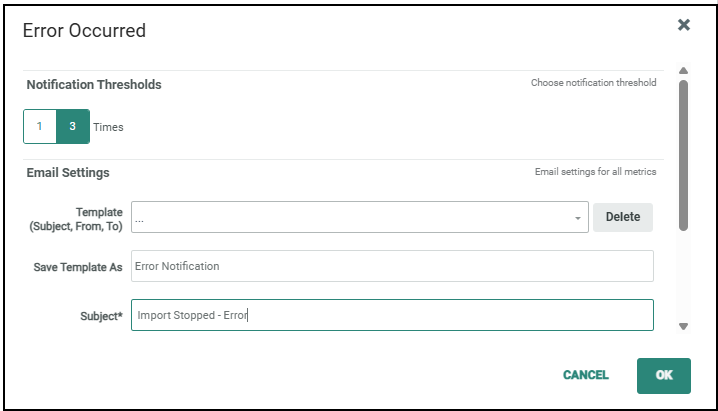This screenshot has height=411, width=718.
Task: Open the Template dropdown list
Action: (359, 217)
